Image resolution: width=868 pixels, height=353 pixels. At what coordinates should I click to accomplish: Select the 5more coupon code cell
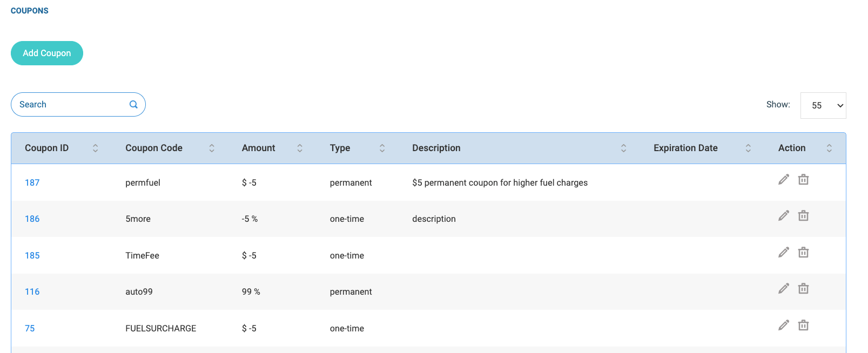pos(138,219)
